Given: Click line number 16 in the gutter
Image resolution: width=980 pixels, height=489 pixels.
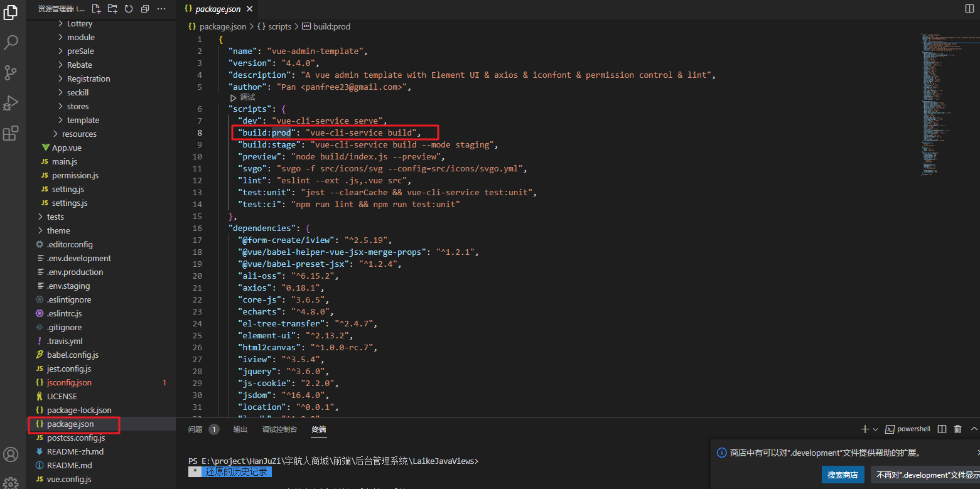Looking at the screenshot, I should (197, 228).
